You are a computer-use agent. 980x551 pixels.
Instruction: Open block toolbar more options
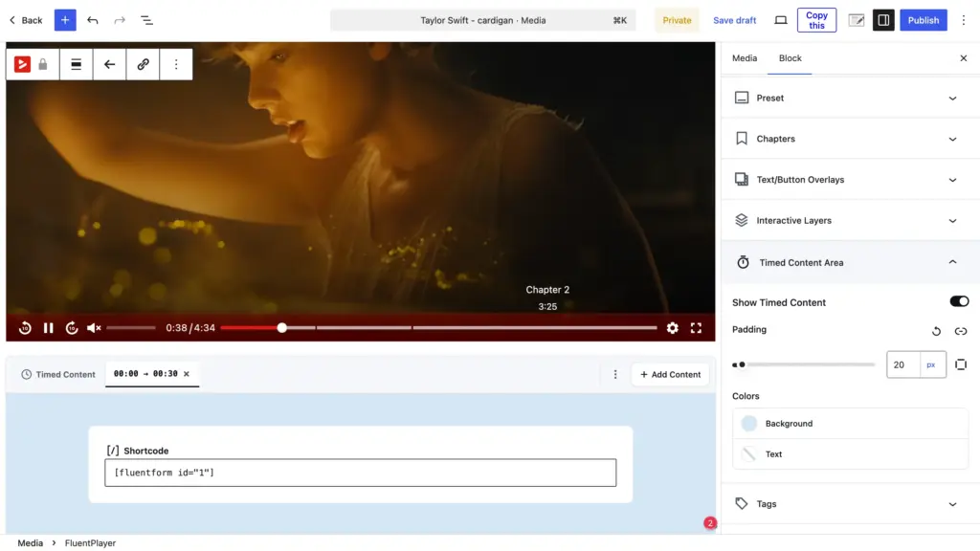point(176,64)
